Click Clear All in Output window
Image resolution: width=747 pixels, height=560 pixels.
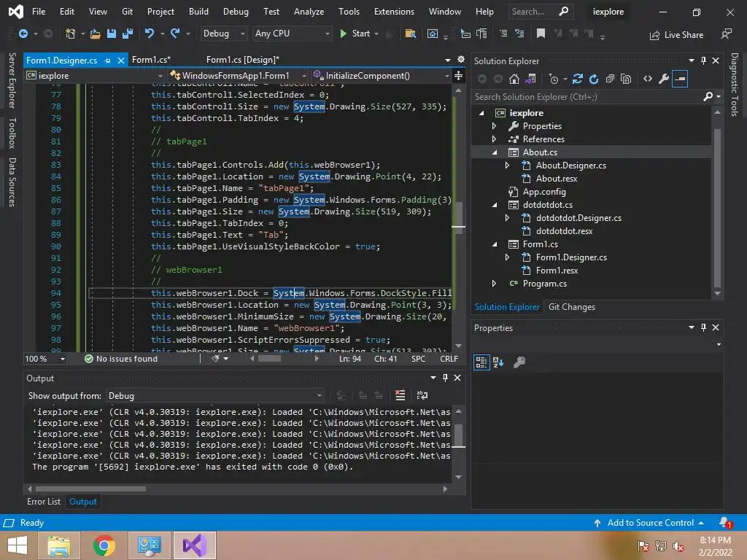point(400,395)
